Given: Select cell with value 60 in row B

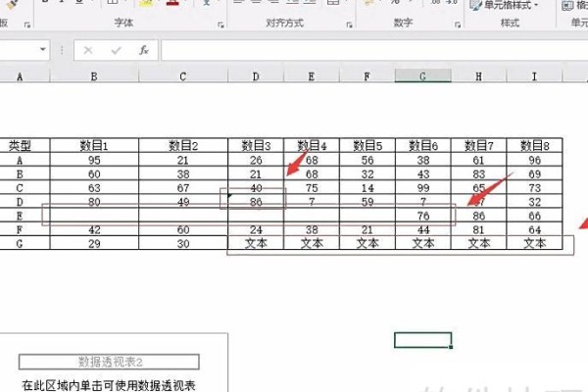Looking at the screenshot, I should click(x=94, y=174).
